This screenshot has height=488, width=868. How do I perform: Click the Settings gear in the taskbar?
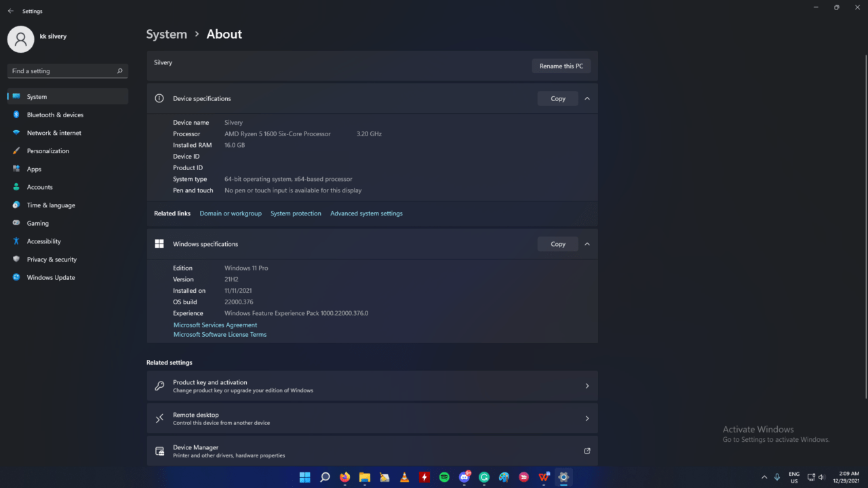564,477
